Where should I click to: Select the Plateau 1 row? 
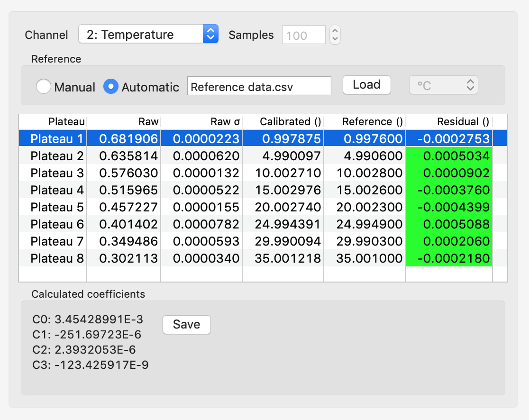click(57, 139)
